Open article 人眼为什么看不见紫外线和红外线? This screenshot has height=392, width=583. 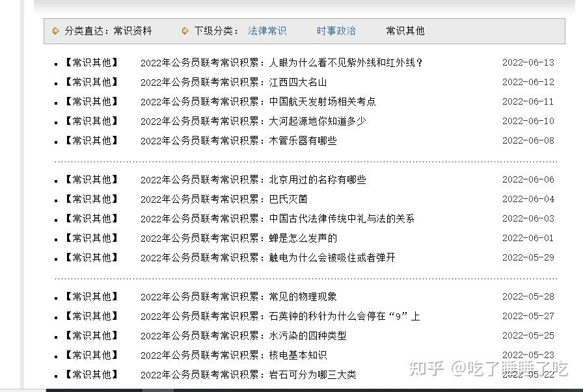[x=282, y=63]
